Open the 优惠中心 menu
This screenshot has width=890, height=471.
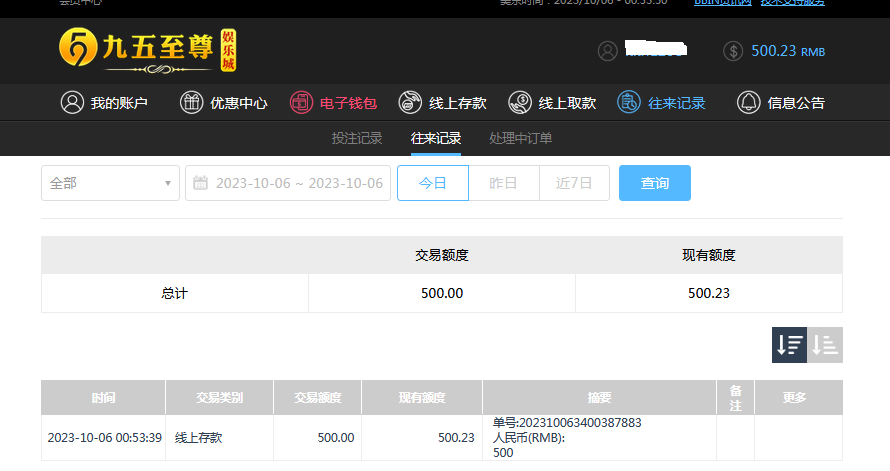pos(224,103)
